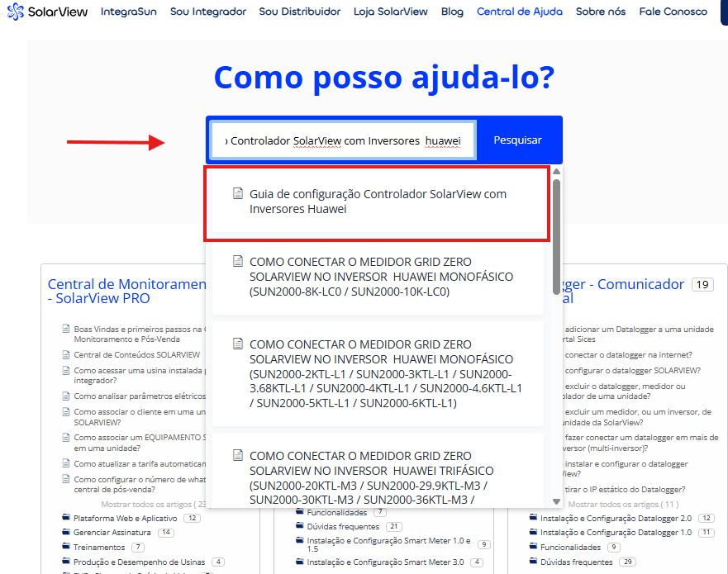This screenshot has width=728, height=574.
Task: Click document icon beside Central de Conteúdos SOLARVIEW
Action: tap(66, 355)
